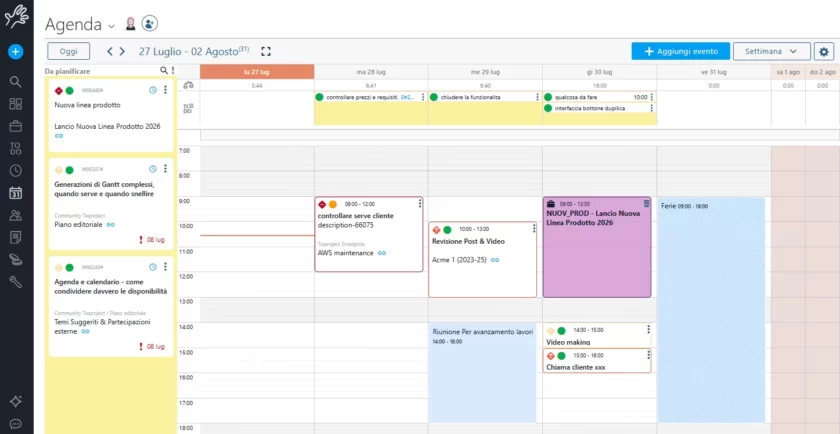This screenshot has height=434, width=840.
Task: Click the Oggi button
Action: click(x=69, y=51)
